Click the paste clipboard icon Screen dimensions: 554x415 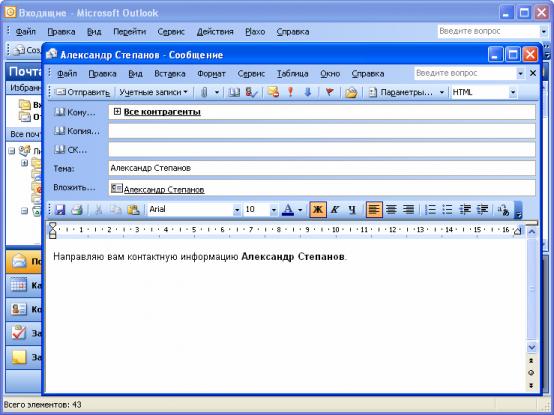(x=133, y=209)
